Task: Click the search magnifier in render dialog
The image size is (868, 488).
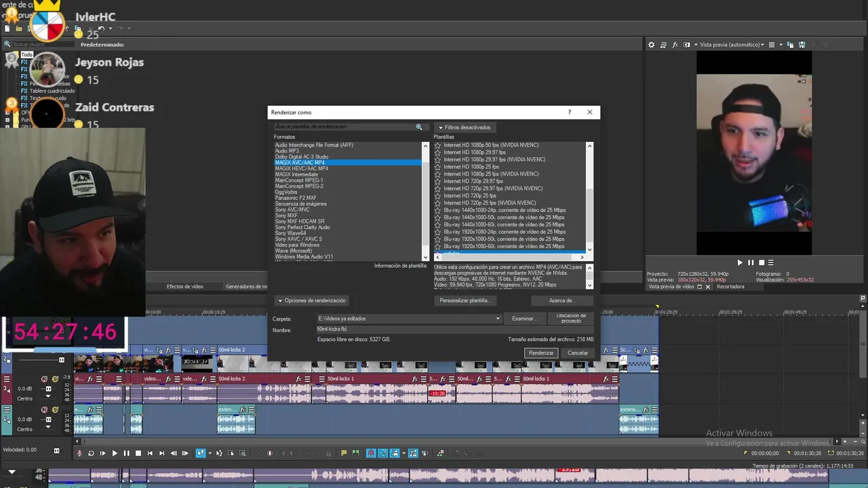Action: 419,127
